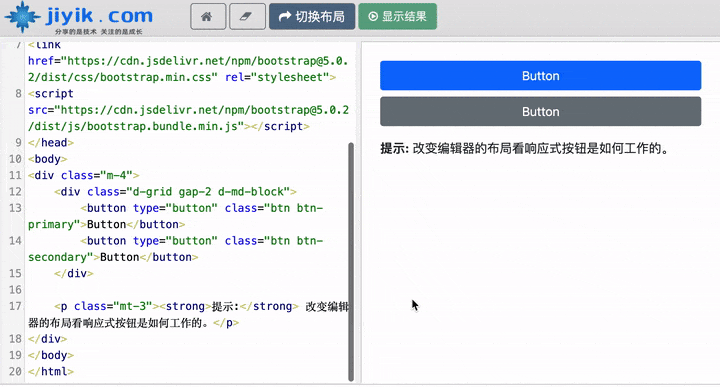Click the 提示 hint paragraph in preview
The height and width of the screenshot is (387, 720).
click(525, 149)
